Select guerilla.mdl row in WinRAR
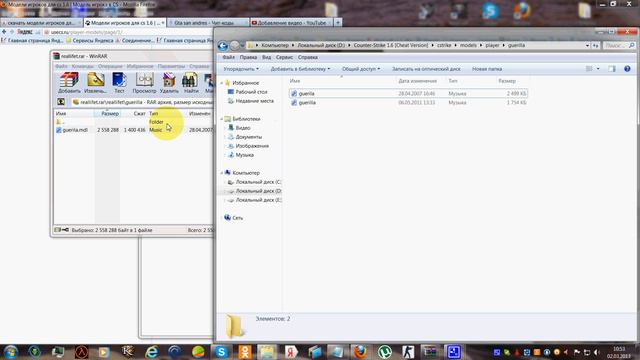This screenshot has height=360, width=640. click(x=134, y=130)
